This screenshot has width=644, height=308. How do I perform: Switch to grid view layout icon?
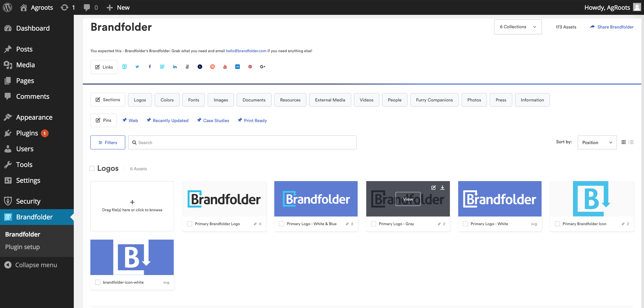click(623, 142)
